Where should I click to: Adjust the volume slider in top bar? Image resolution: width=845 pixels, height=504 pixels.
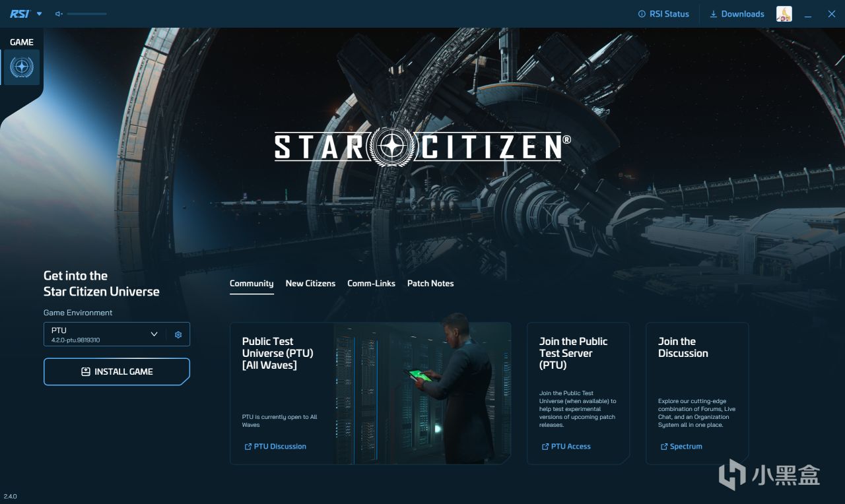click(x=86, y=14)
